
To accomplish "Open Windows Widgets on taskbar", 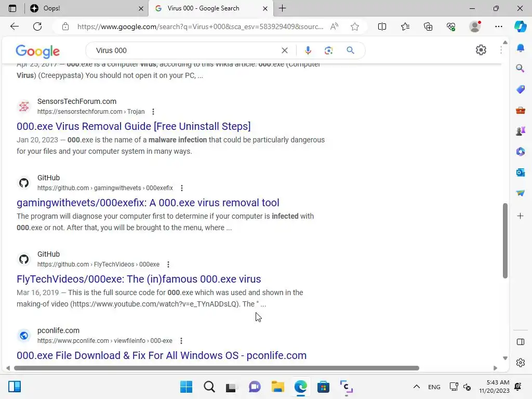I will tap(15, 387).
